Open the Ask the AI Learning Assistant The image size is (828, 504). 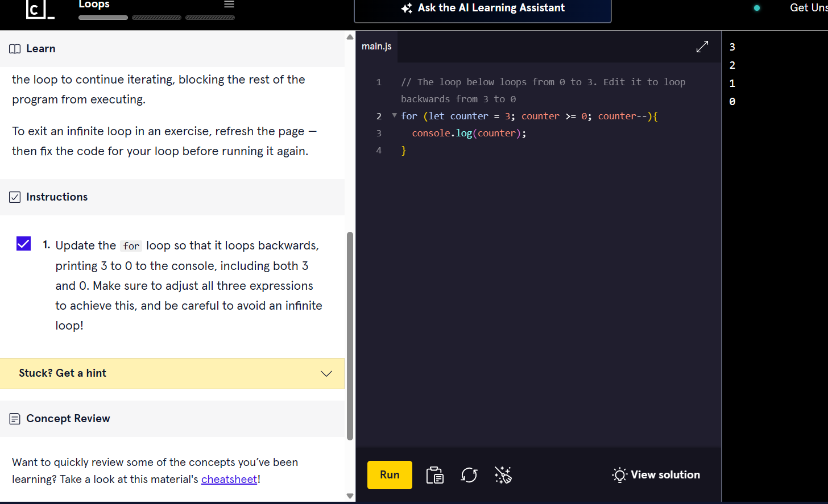click(482, 9)
